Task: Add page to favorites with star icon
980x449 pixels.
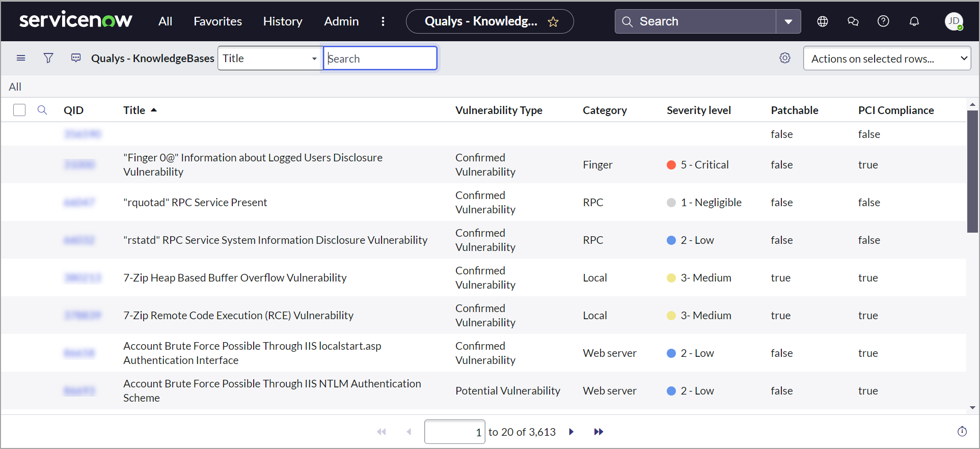Action: coord(553,22)
